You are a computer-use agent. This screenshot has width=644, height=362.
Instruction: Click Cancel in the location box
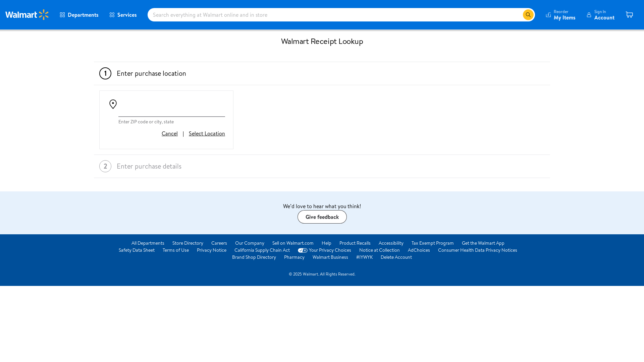pyautogui.click(x=170, y=133)
